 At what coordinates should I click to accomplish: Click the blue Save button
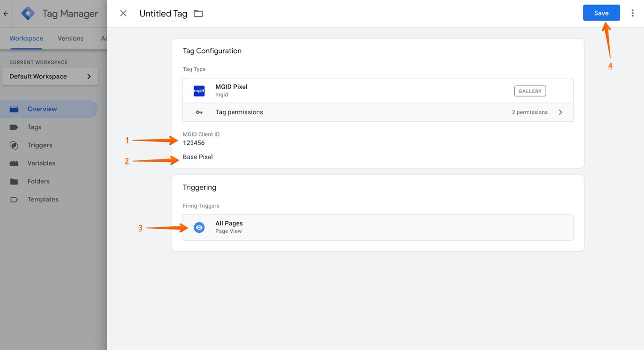601,13
